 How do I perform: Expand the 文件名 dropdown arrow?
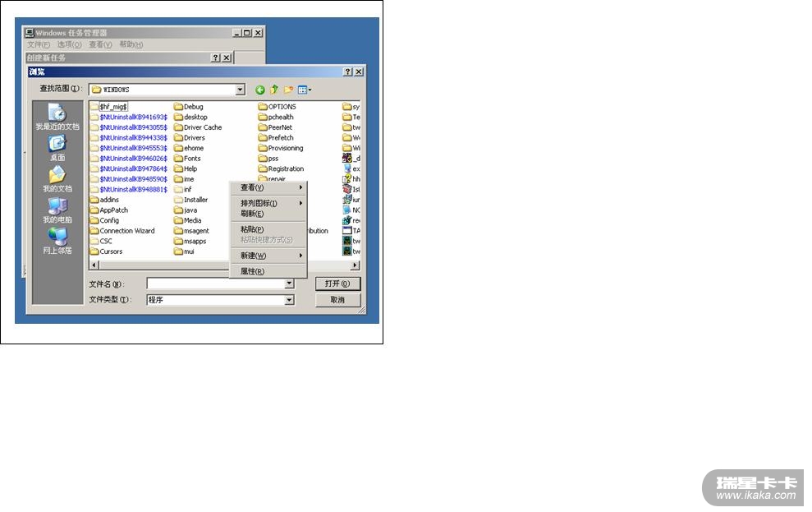(x=290, y=284)
